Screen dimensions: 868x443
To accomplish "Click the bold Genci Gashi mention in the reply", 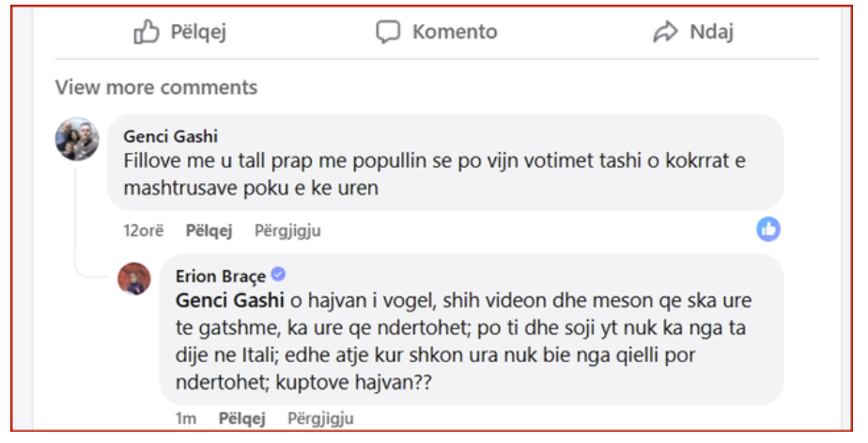I will [230, 300].
